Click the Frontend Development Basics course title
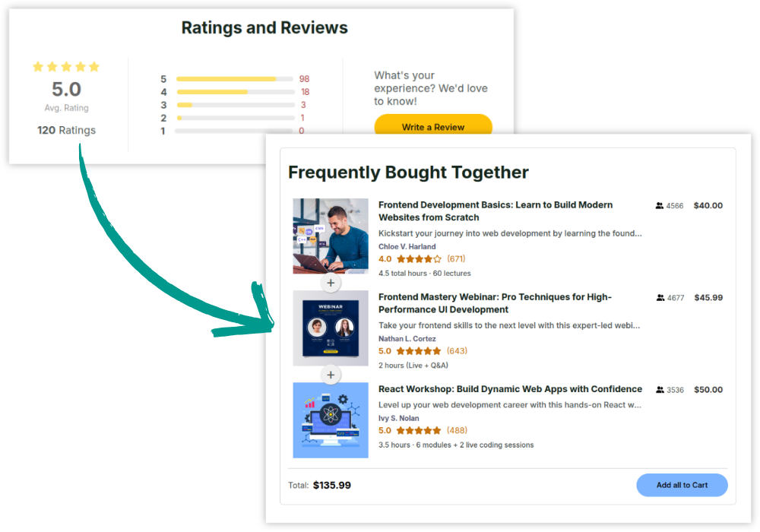 [x=496, y=211]
